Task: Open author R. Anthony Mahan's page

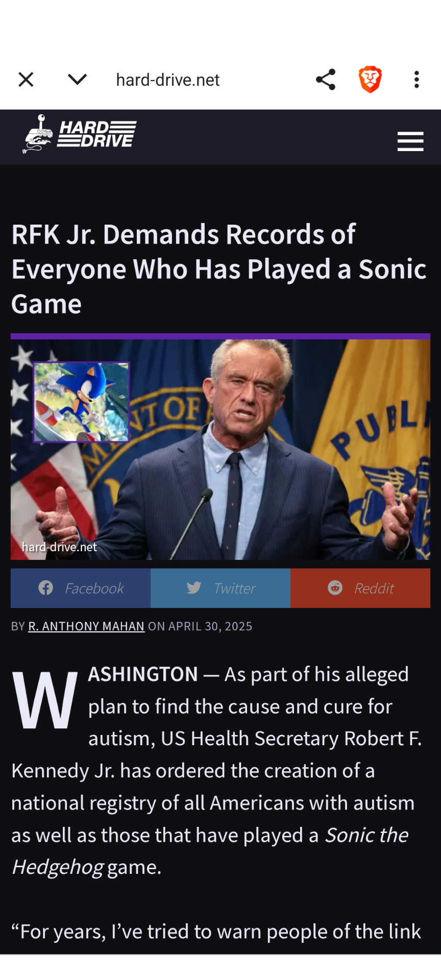Action: [86, 626]
